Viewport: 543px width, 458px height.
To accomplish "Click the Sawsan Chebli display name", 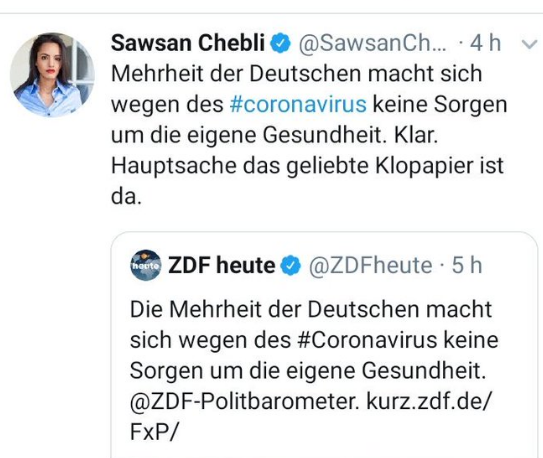I will pyautogui.click(x=188, y=43).
